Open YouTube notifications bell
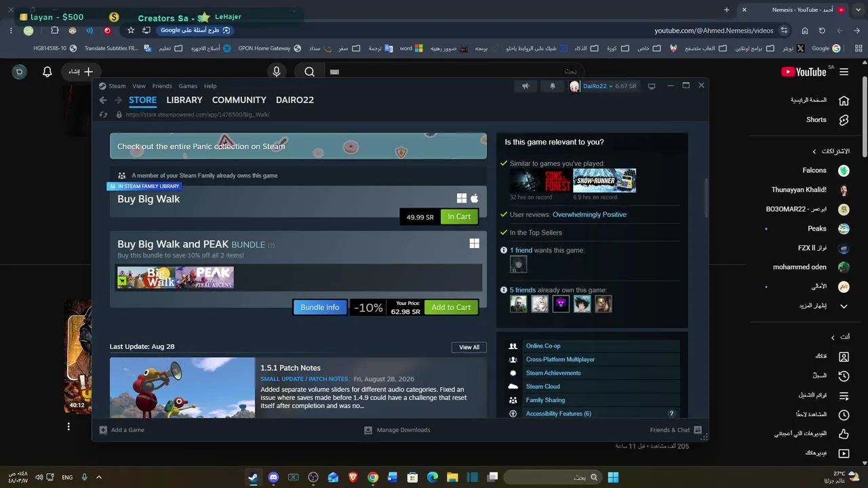The image size is (868, 488). 47,71
